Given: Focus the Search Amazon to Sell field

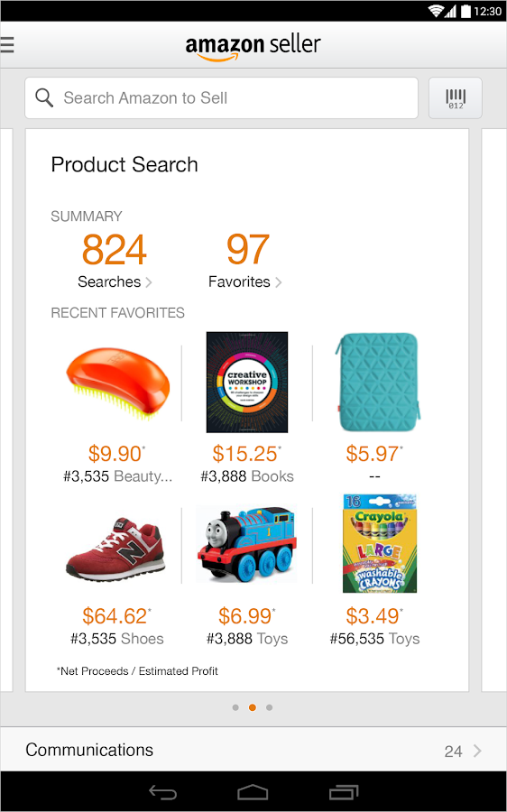Looking at the screenshot, I should pyautogui.click(x=222, y=97).
